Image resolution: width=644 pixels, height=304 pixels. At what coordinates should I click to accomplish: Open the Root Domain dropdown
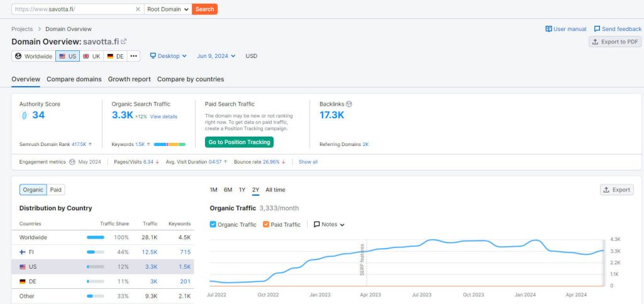click(168, 9)
